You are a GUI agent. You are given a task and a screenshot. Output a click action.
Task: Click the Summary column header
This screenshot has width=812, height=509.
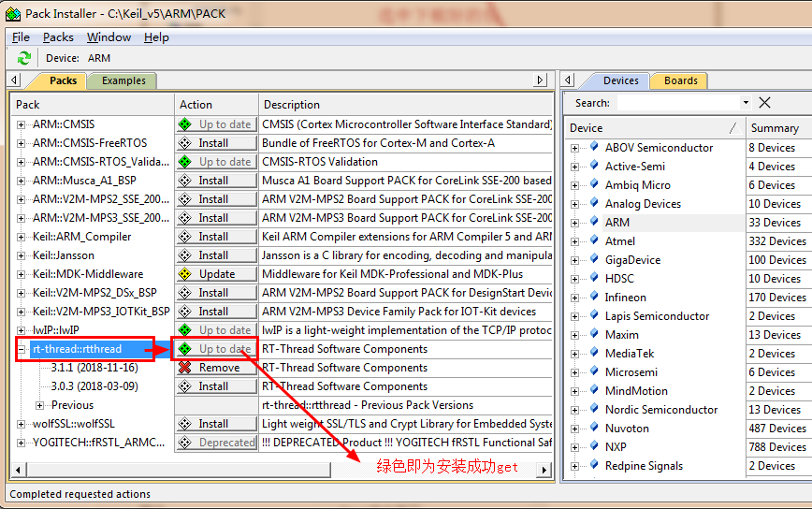point(779,128)
